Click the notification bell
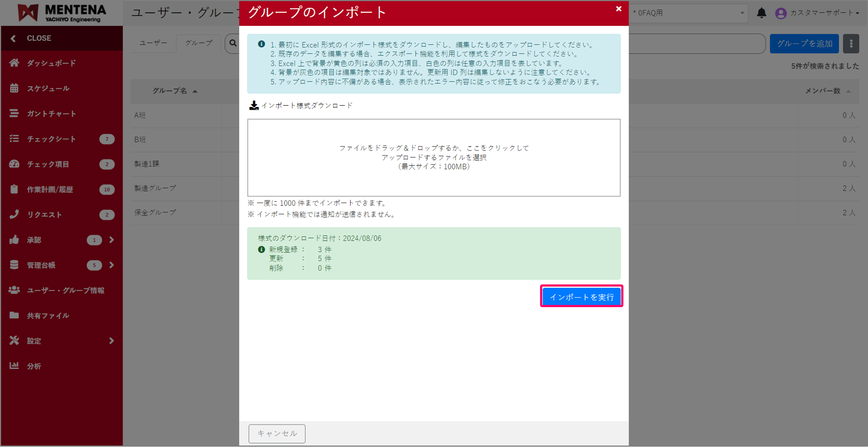 tap(762, 13)
